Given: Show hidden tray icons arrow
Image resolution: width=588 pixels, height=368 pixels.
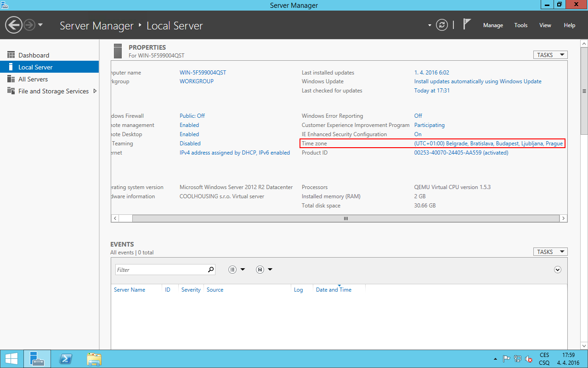Looking at the screenshot, I should (495, 359).
